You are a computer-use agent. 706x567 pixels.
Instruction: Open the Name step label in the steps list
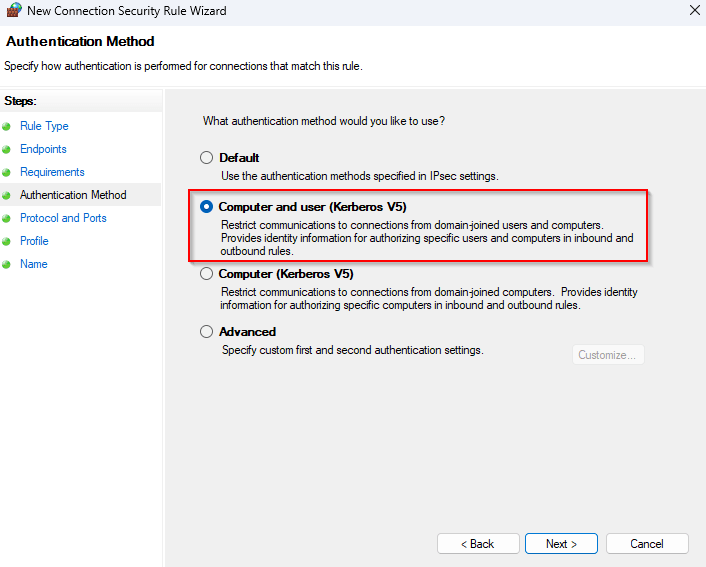click(34, 264)
